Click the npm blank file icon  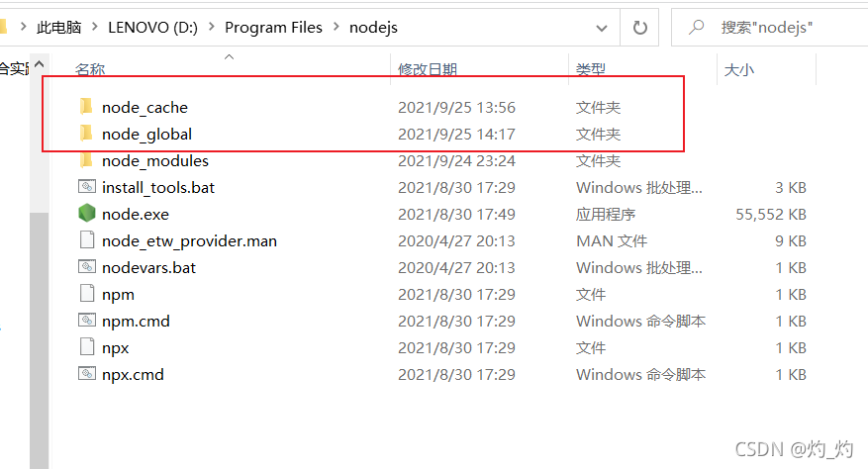click(87, 293)
